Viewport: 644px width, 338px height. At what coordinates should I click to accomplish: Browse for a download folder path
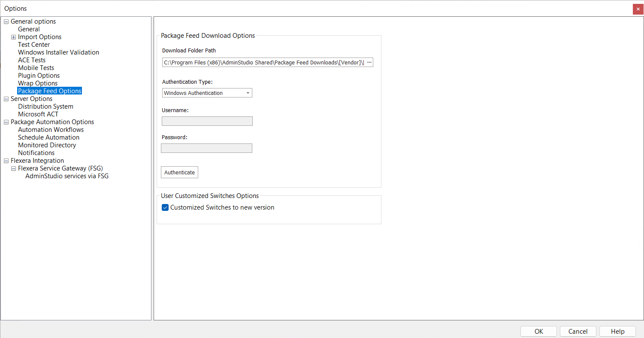point(369,62)
